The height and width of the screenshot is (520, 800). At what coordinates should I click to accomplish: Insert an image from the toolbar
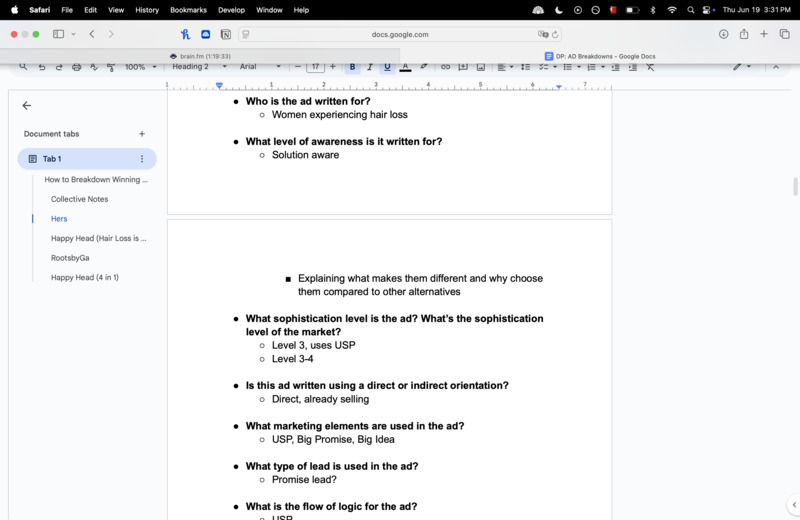tap(481, 67)
